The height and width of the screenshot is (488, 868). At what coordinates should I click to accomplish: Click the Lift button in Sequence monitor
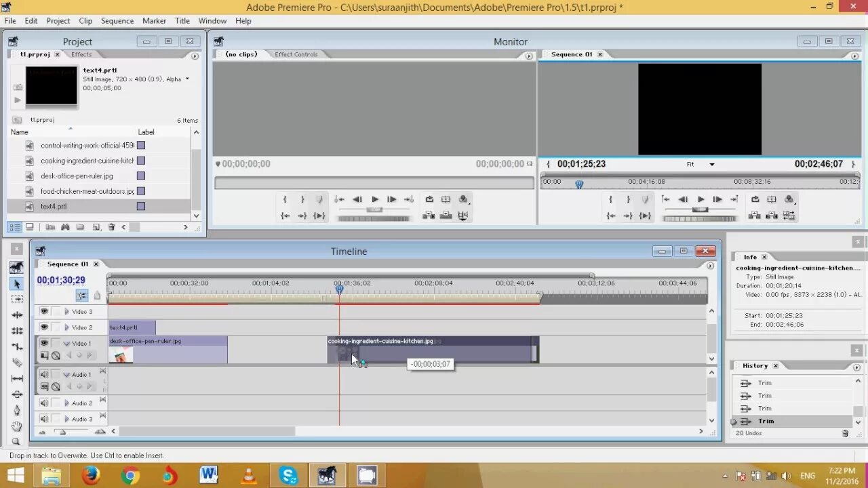click(755, 216)
